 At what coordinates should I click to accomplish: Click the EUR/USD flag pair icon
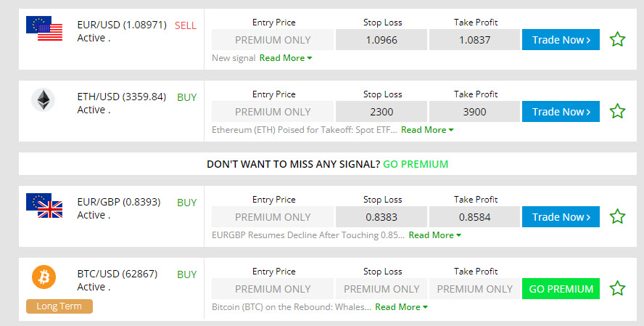pos(44,28)
